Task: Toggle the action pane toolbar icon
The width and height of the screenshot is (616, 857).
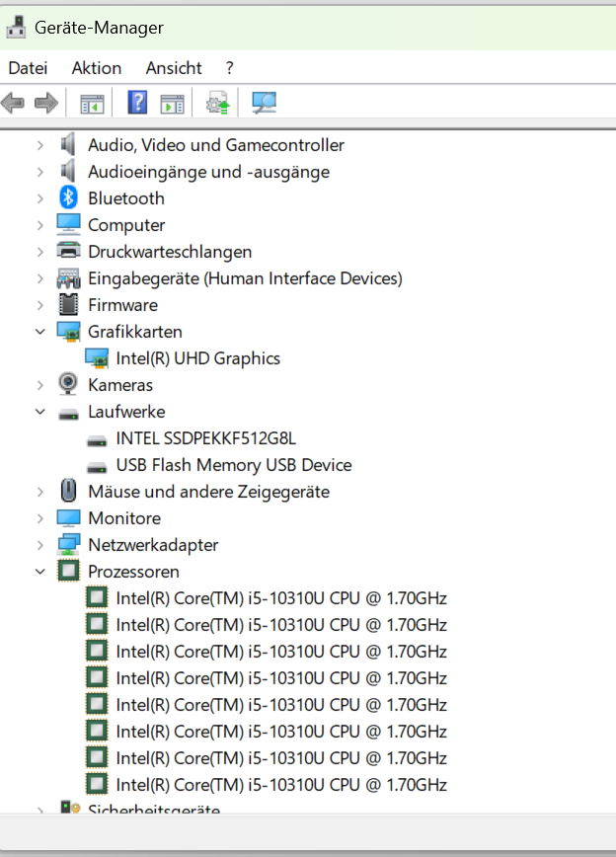Action: tap(172, 104)
